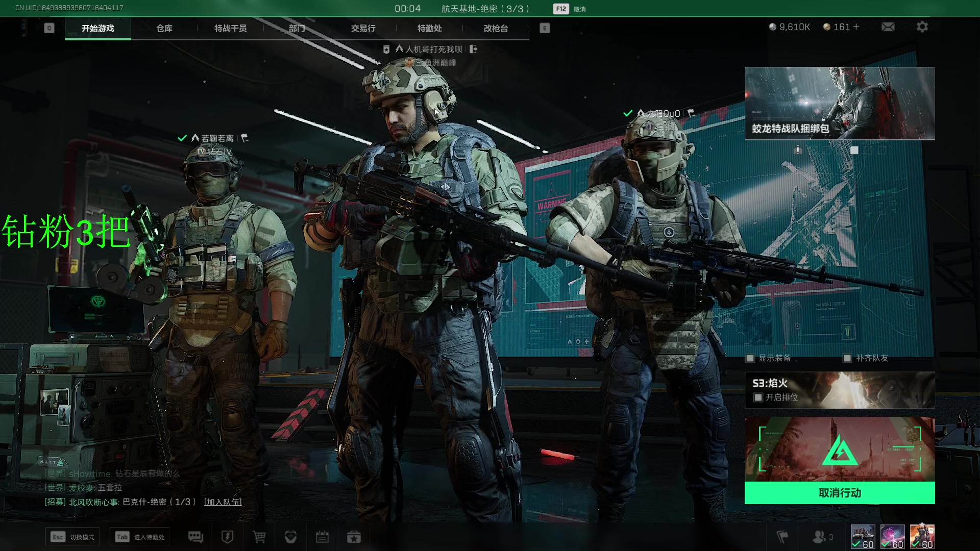
Task: Click the flag icon next to 九阳OuO
Action: (x=691, y=113)
